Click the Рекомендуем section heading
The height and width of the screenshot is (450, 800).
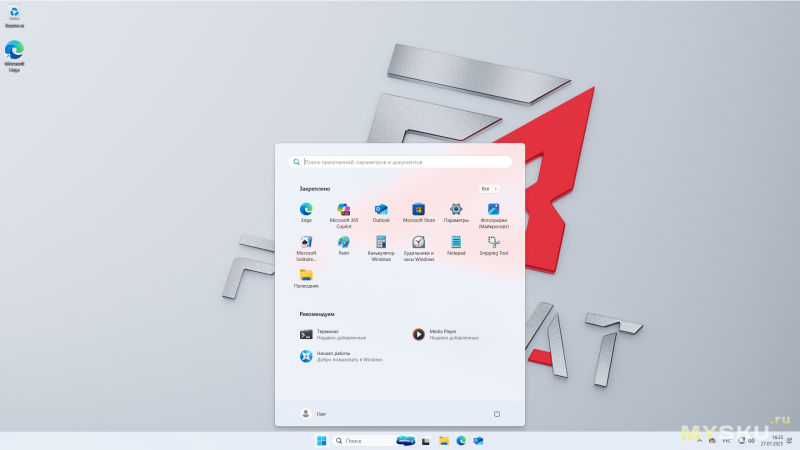pyautogui.click(x=317, y=314)
